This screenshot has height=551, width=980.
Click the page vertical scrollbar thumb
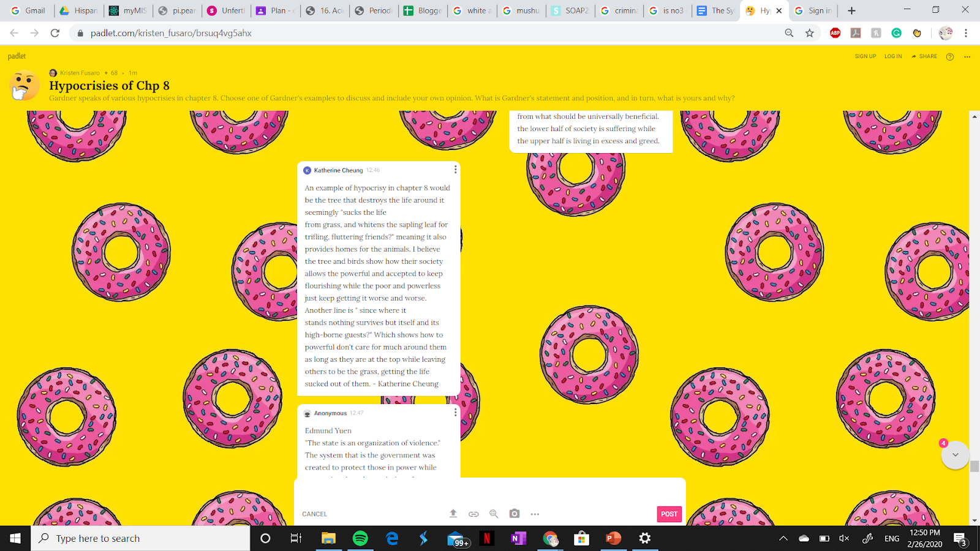974,467
